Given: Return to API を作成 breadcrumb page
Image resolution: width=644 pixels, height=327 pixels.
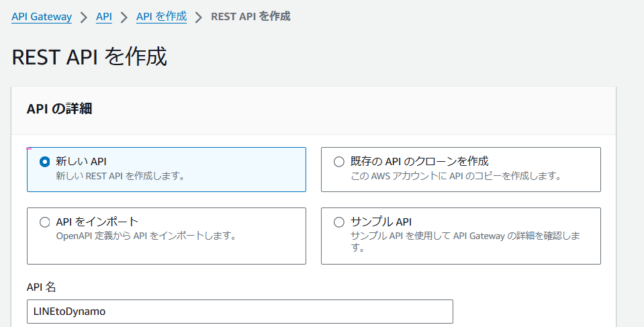Looking at the screenshot, I should [161, 17].
